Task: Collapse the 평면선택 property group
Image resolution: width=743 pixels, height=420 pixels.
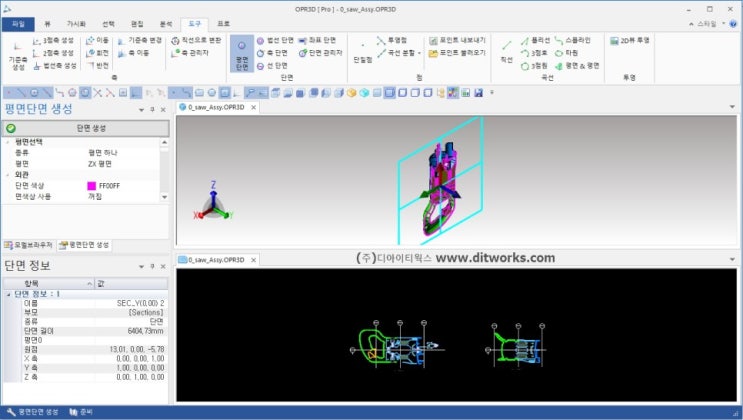Action: [x=7, y=142]
